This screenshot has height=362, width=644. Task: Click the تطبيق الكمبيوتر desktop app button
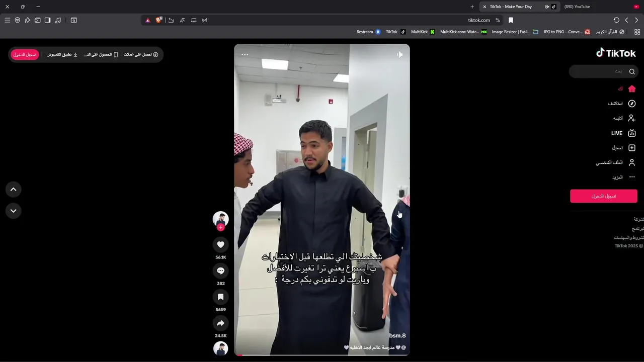(62, 54)
